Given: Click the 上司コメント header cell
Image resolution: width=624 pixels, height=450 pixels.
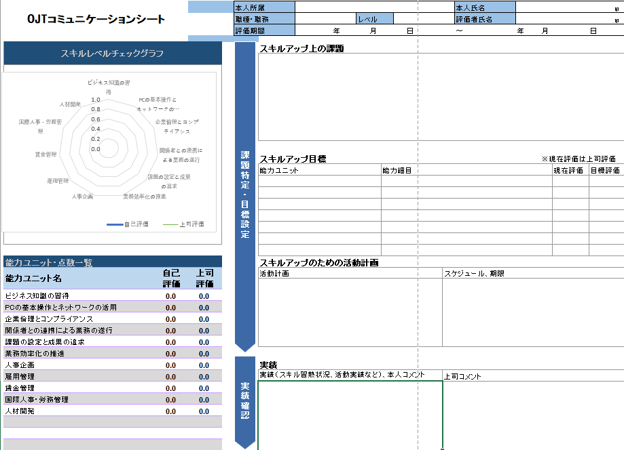Looking at the screenshot, I should tap(533, 376).
